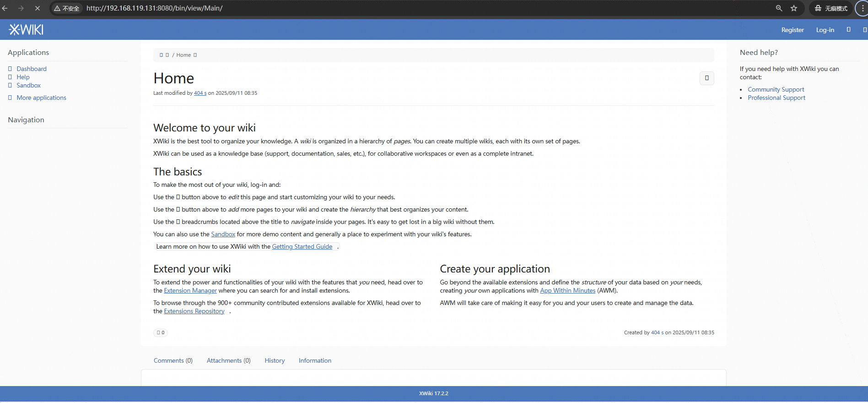Screen dimensions: 868x403
Task: Open the Extension Manager link
Action: coord(190,290)
